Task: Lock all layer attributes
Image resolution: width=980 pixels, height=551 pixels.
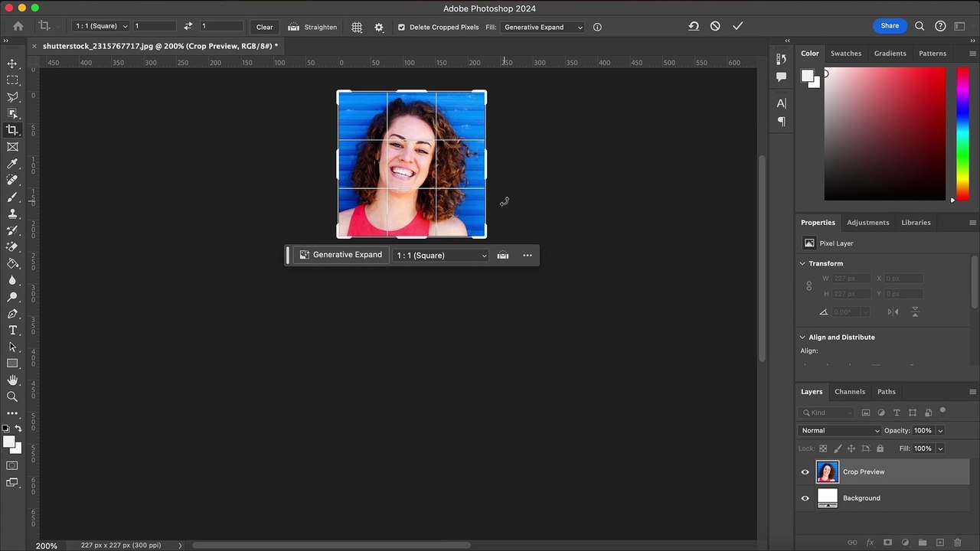Action: pos(880,448)
